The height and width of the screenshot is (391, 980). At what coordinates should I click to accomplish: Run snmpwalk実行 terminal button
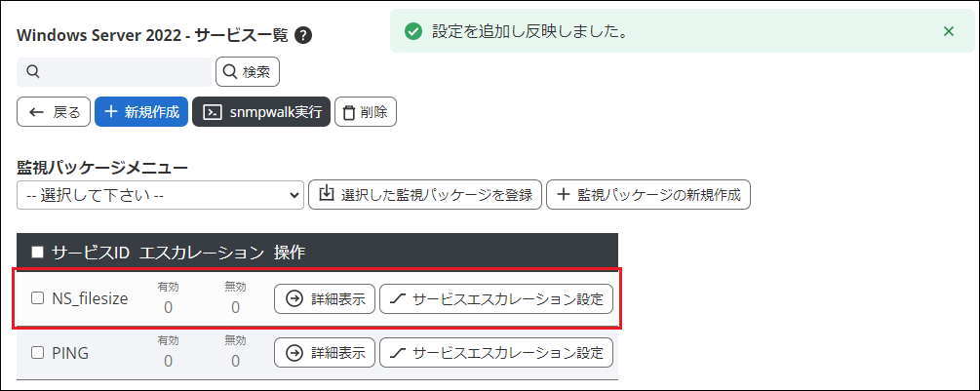tap(261, 112)
